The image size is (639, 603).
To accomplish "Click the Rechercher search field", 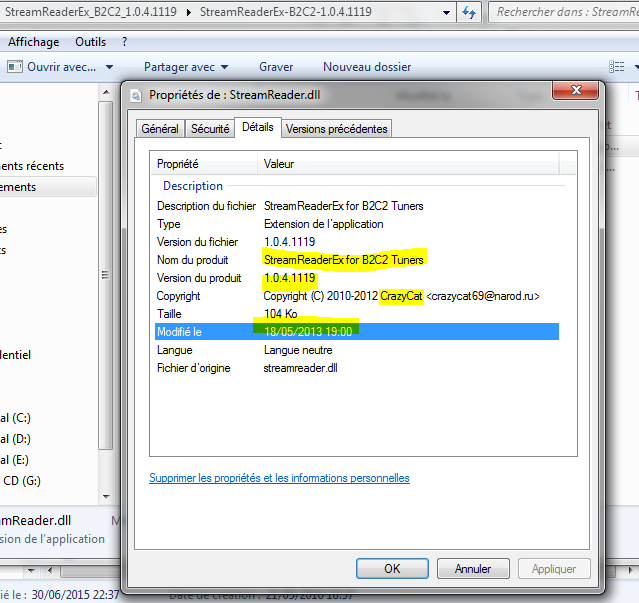I will point(565,13).
